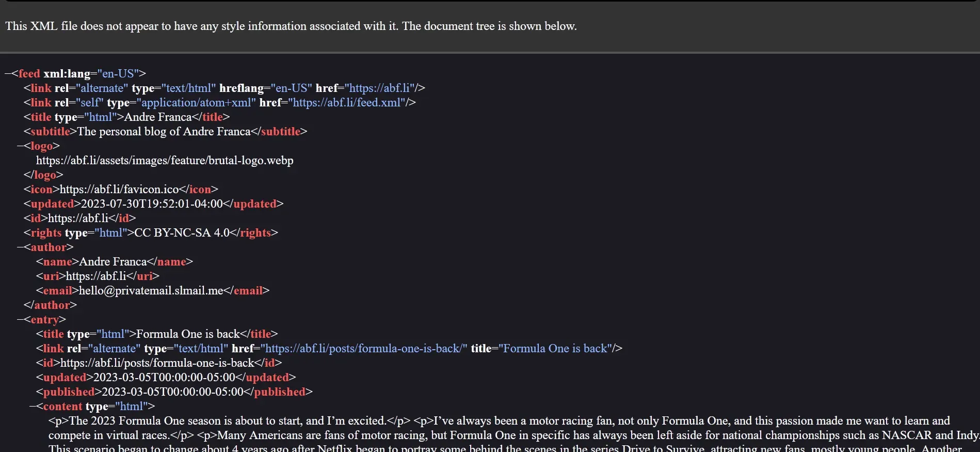Click the entry id URL text
The width and height of the screenshot is (980, 452).
coord(157,363)
